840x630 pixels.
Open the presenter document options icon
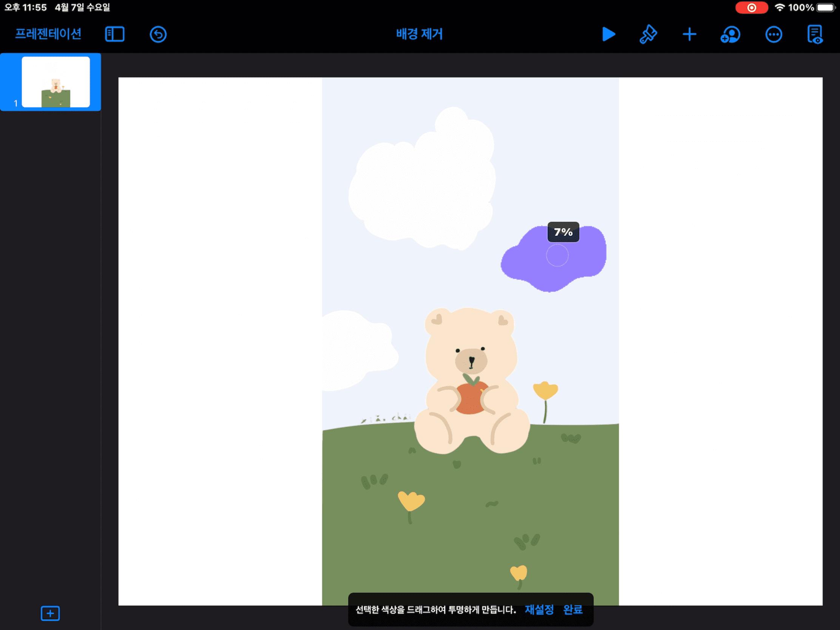click(815, 34)
